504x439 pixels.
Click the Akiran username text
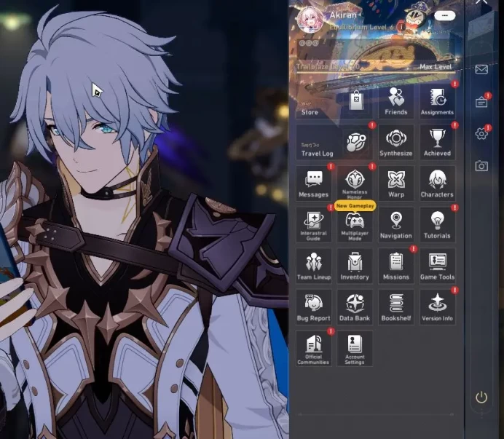tap(343, 15)
